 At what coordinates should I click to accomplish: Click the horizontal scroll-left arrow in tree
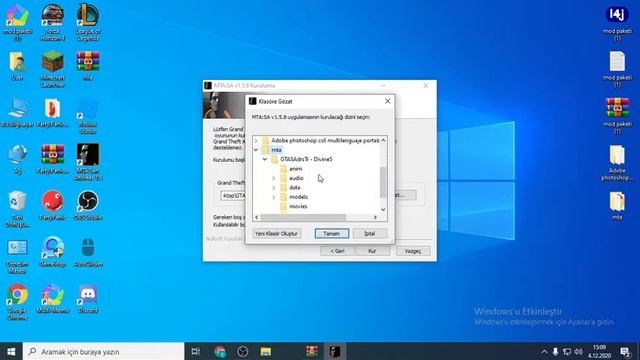256,218
